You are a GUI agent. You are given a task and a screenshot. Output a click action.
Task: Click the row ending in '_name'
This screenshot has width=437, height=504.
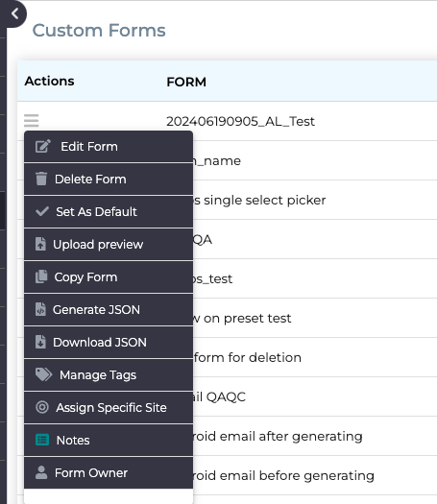[315, 160]
